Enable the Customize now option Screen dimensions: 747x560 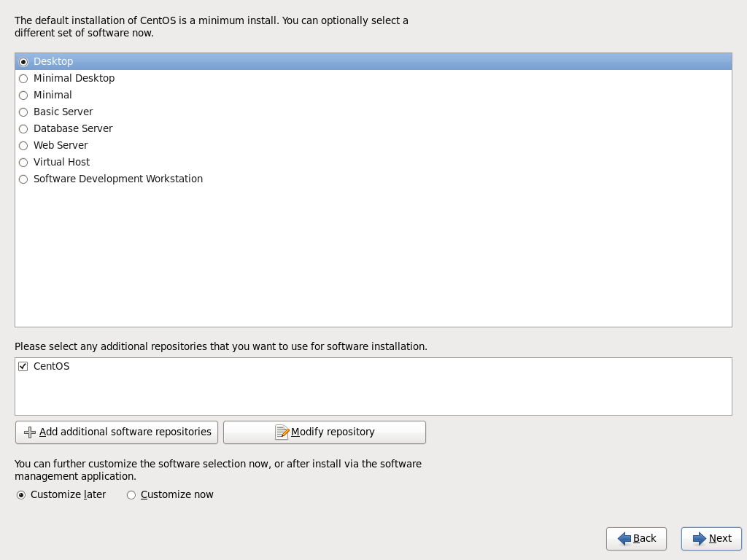[131, 494]
